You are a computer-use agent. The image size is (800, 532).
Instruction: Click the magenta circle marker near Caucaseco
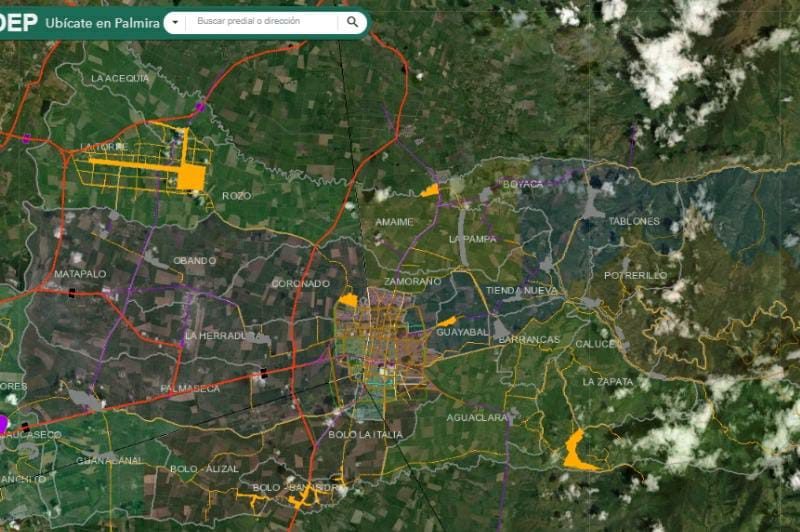coord(3,424)
